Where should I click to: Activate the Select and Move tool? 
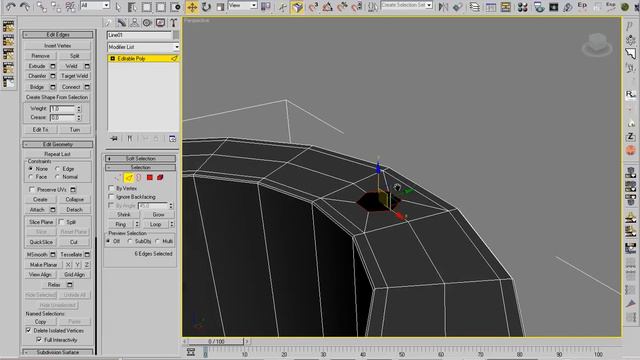[x=192, y=7]
